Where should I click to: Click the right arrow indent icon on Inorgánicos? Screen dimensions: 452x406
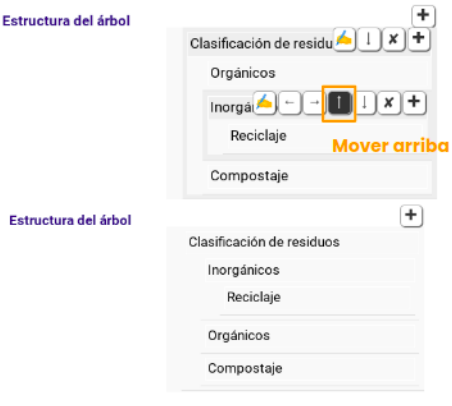point(314,103)
